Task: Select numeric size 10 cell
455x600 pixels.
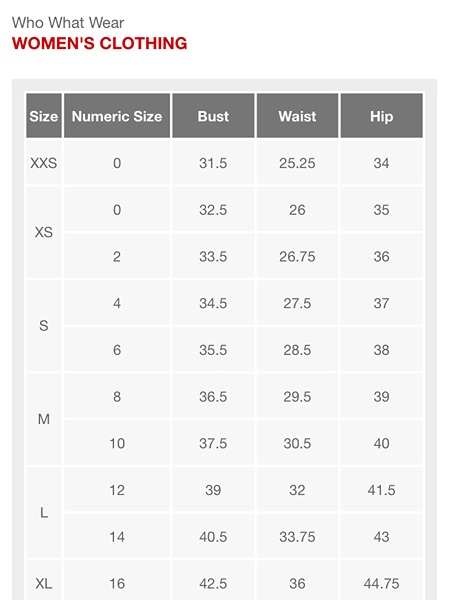Action: 117,443
